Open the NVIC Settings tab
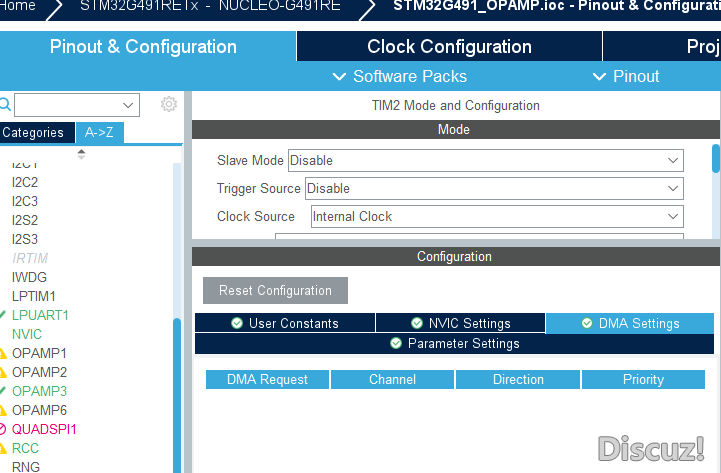Screen dimensions: 721x473 point(460,323)
